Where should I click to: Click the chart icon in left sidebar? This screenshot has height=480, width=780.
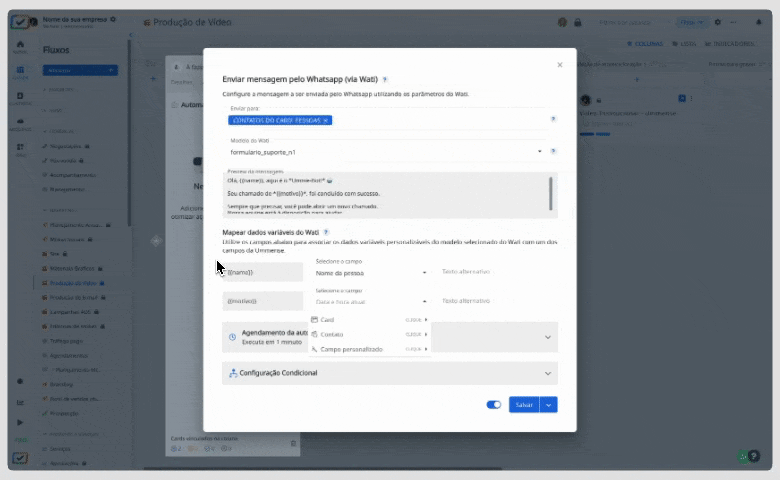(x=20, y=402)
